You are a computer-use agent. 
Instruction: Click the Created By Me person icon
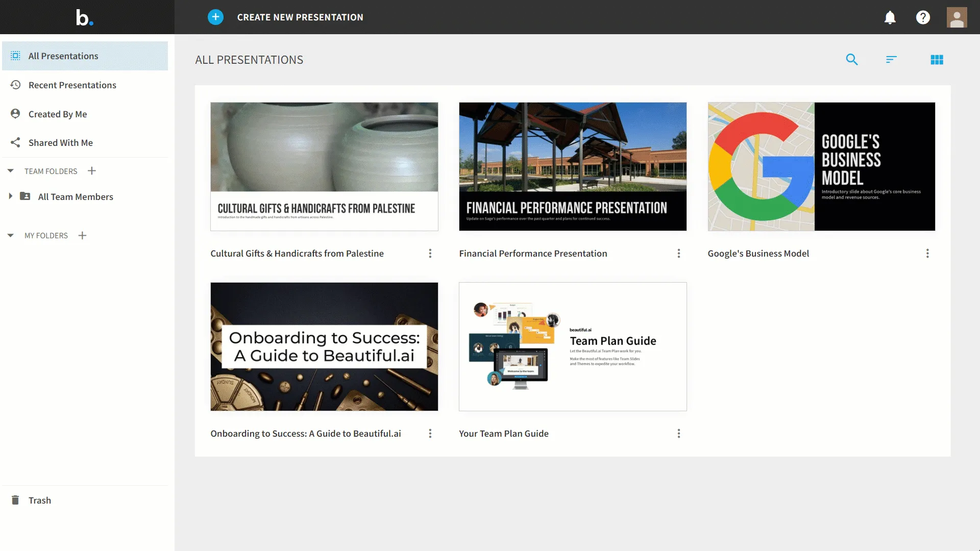pos(16,114)
